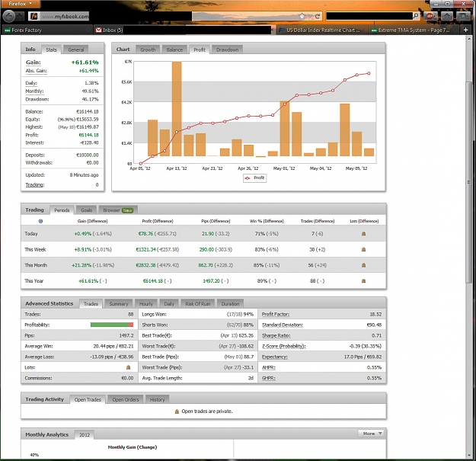476x461 pixels.
Task: Open the AHPR definition link
Action: pos(268,367)
